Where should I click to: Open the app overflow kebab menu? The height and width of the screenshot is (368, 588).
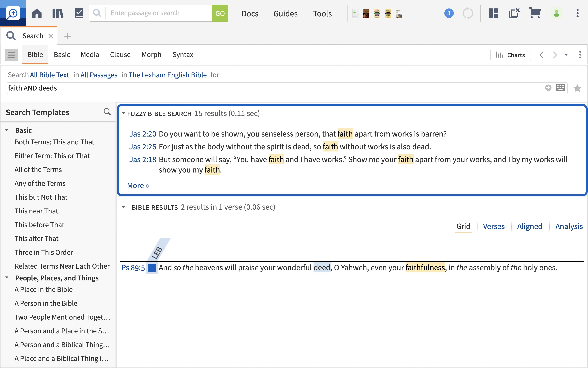[x=577, y=13]
